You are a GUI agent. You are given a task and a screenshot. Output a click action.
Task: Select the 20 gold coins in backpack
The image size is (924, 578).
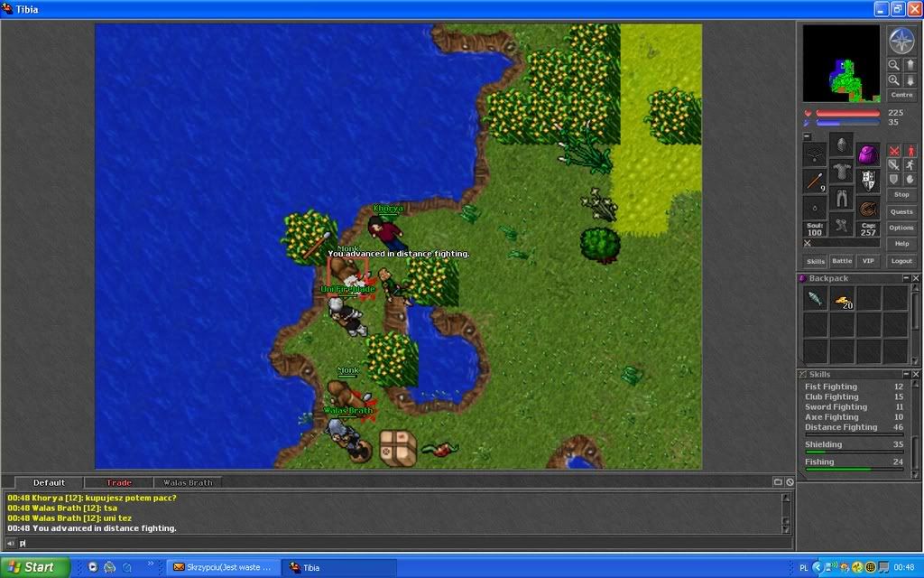coord(843,298)
